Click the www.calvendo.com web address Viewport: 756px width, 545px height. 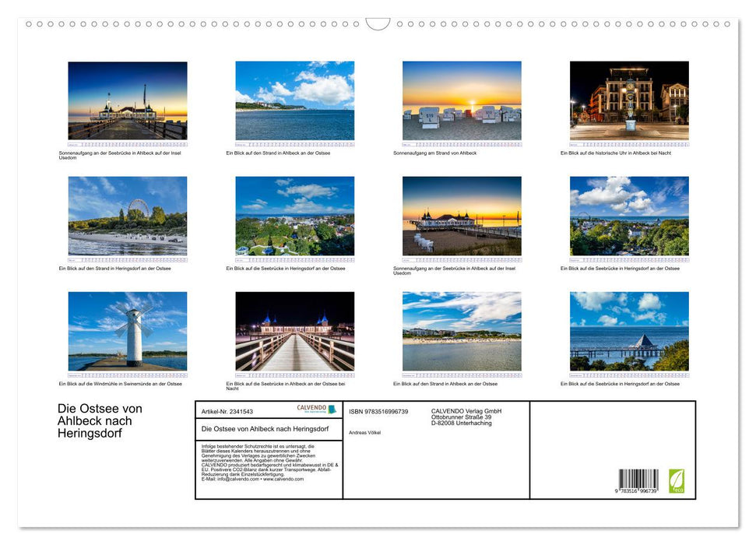[283, 479]
